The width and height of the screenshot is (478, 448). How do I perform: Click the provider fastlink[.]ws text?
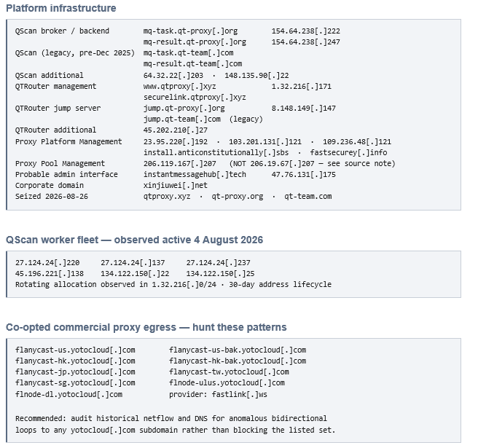click(x=219, y=395)
